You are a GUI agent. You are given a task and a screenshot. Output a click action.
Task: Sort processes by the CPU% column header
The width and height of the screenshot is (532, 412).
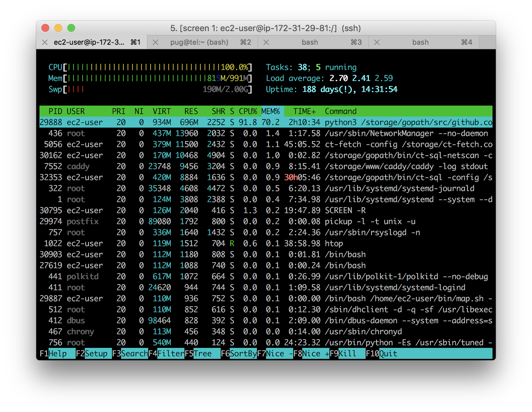248,111
